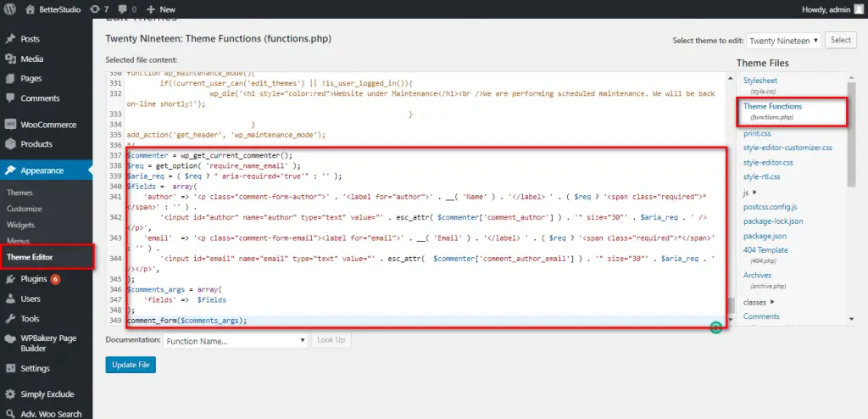
Task: Click code line 337 with $commenter
Action: pos(209,155)
